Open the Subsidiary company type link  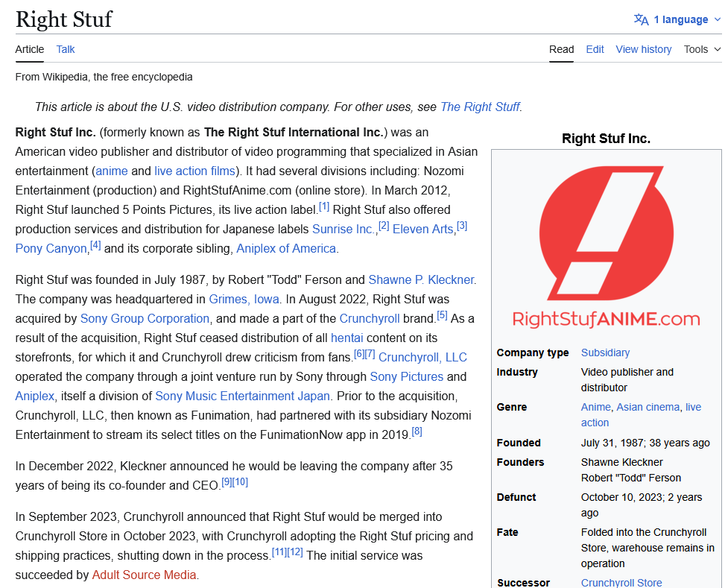(x=605, y=353)
